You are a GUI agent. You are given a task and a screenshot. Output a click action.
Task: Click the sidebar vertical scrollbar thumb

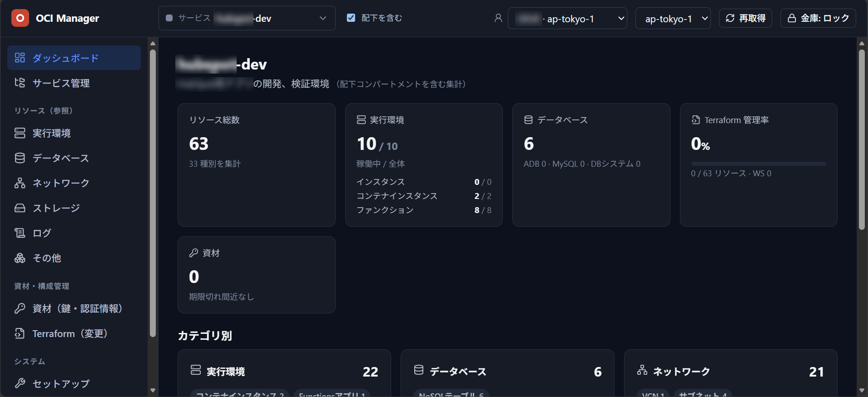point(153,193)
